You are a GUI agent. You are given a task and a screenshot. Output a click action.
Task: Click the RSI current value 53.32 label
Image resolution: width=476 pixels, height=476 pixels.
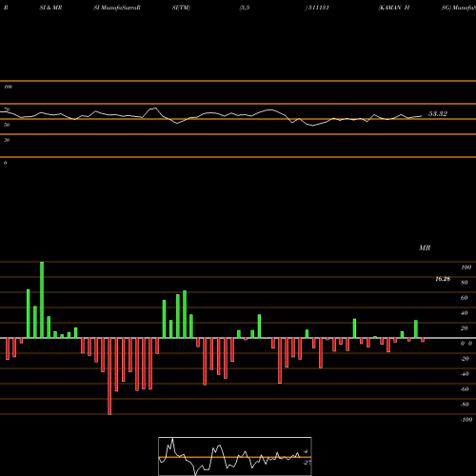(x=438, y=114)
